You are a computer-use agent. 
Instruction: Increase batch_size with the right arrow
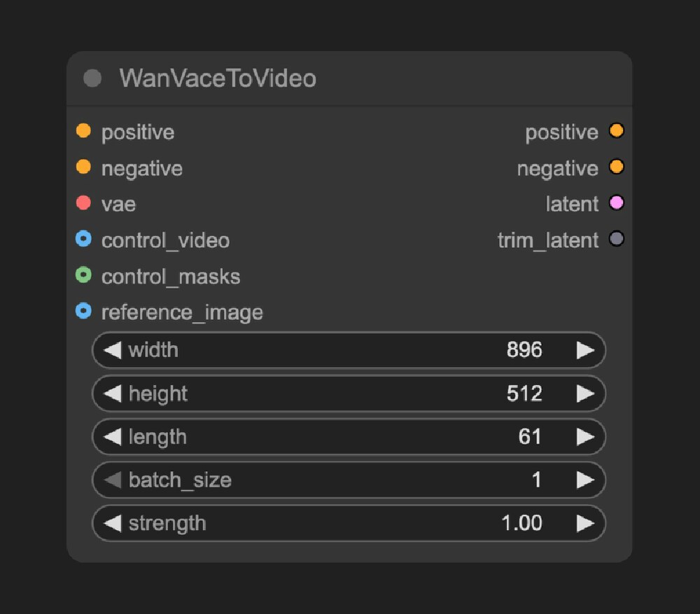[x=585, y=480]
